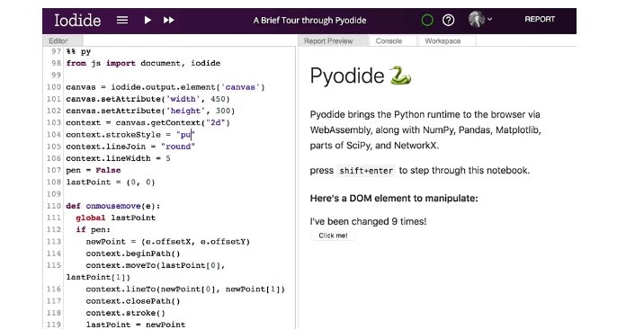Screen dimensions: 644x329
Task: Click text 'I've been changed 9 times!'
Action: click(368, 221)
